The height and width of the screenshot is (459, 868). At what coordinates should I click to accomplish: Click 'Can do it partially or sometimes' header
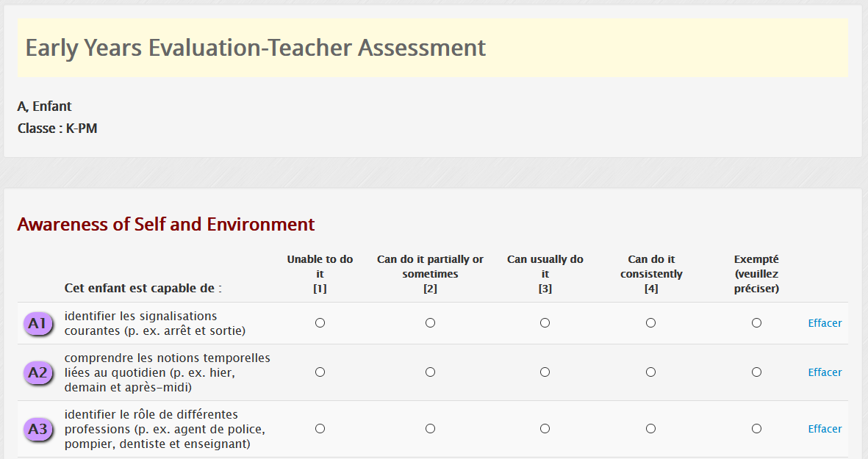(430, 274)
